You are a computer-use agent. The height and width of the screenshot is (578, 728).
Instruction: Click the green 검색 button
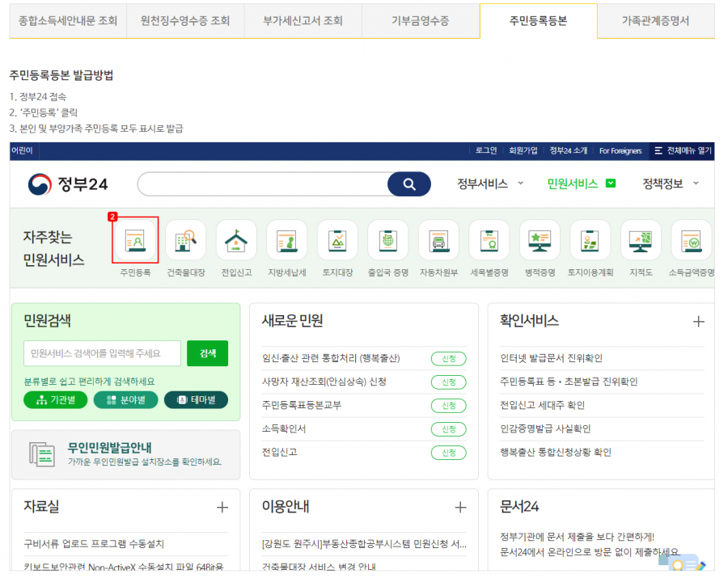pos(208,353)
